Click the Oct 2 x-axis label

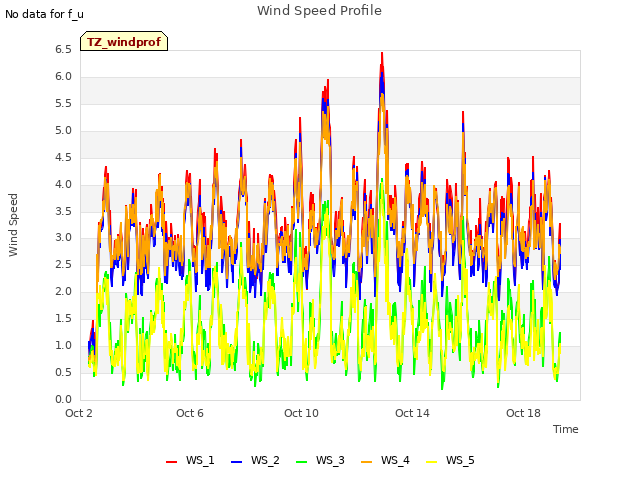(x=79, y=413)
